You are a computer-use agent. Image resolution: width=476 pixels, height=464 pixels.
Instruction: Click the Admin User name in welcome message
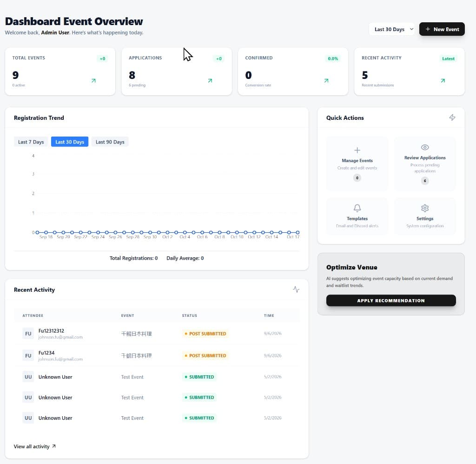55,33
